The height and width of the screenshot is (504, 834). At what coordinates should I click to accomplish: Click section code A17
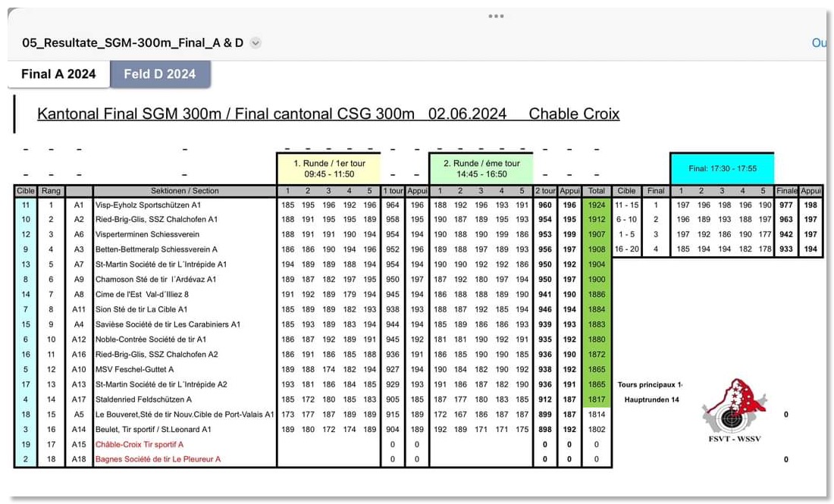(x=79, y=399)
